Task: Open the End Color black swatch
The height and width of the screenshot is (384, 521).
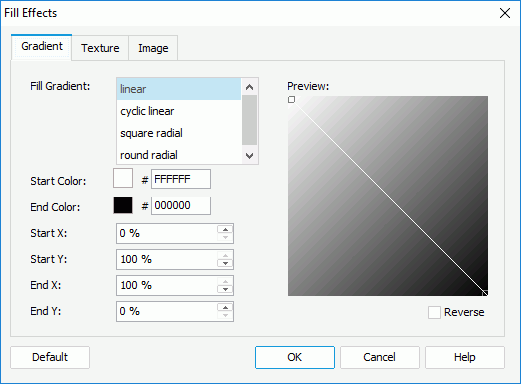Action: pos(123,205)
